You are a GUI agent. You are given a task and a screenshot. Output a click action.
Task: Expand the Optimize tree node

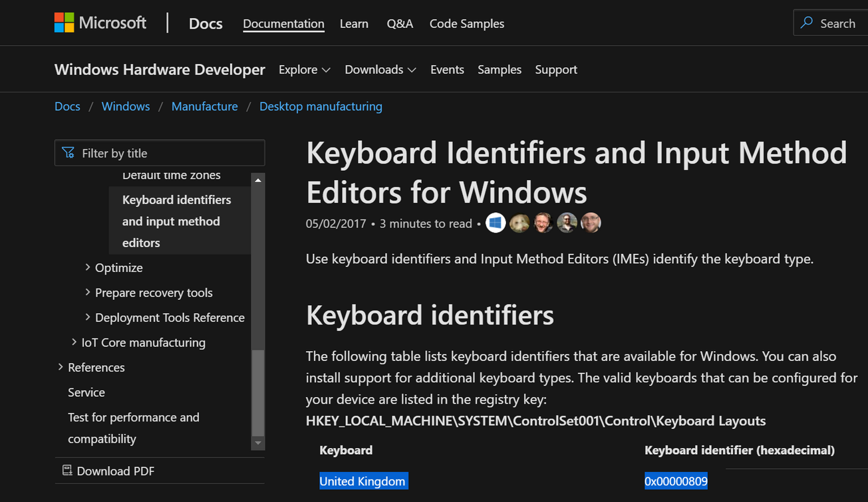pos(88,267)
